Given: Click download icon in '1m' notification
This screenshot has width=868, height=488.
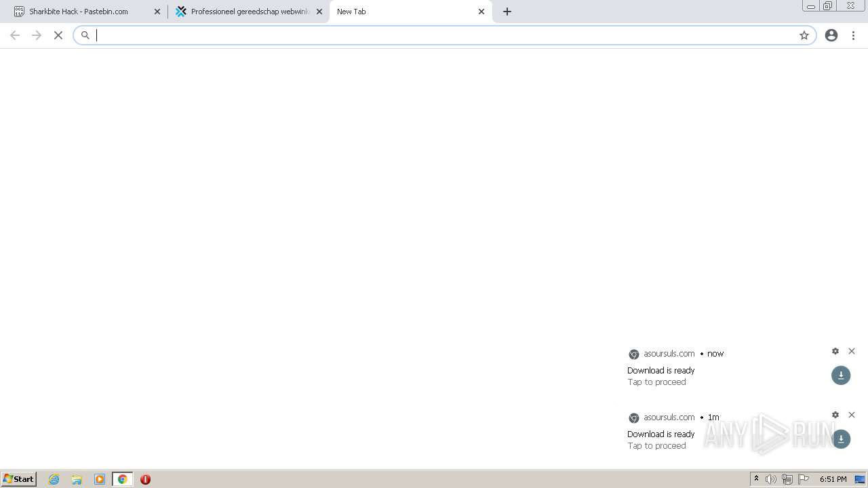Looking at the screenshot, I should [841, 439].
